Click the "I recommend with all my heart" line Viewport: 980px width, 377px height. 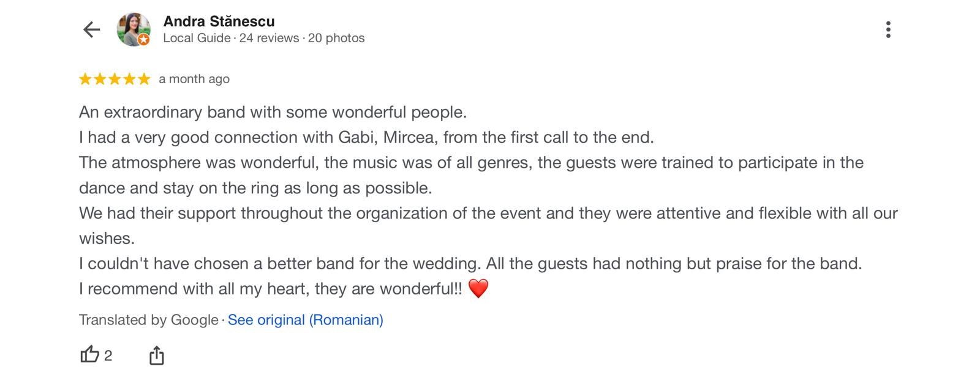[270, 289]
